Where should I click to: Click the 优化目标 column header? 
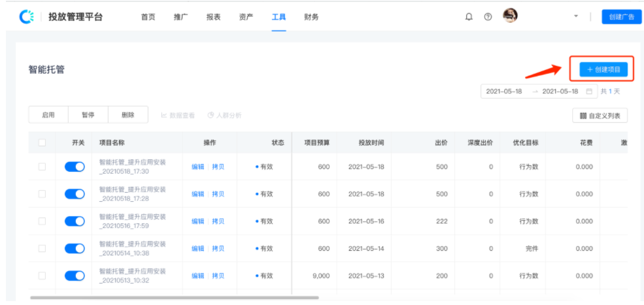526,143
